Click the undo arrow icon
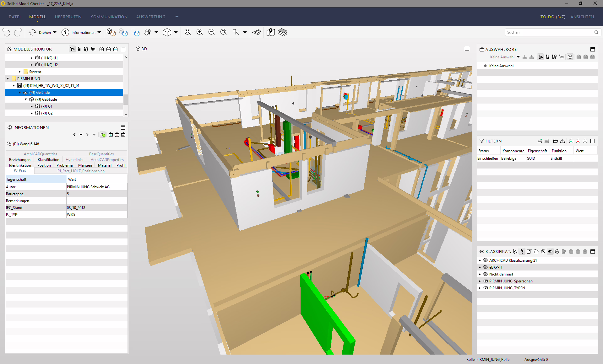Screen dimensions: 603x364 pos(6,32)
